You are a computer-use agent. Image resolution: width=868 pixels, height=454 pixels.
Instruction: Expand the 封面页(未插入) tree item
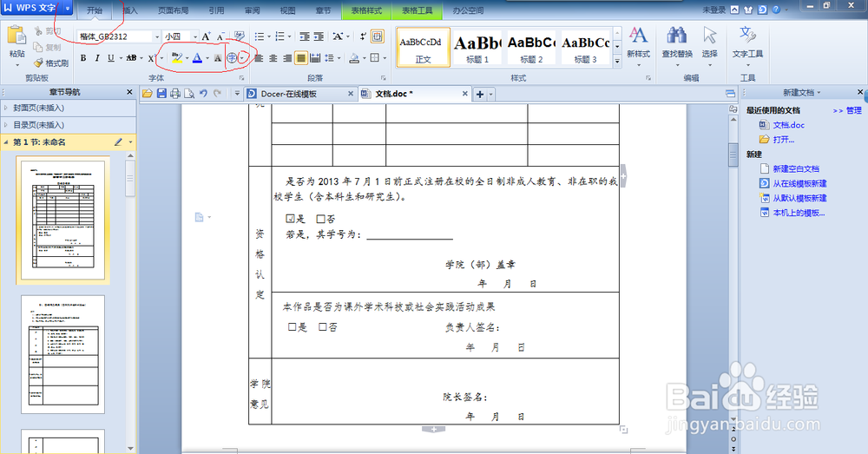(5, 108)
